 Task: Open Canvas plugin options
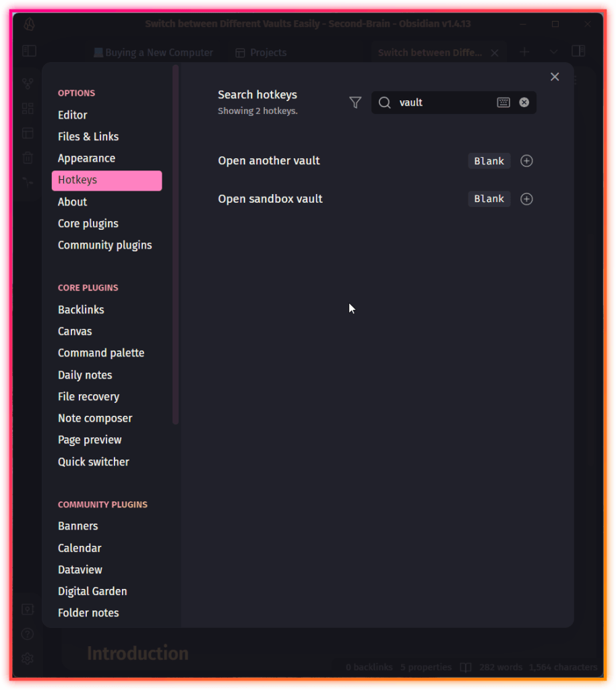click(x=75, y=332)
